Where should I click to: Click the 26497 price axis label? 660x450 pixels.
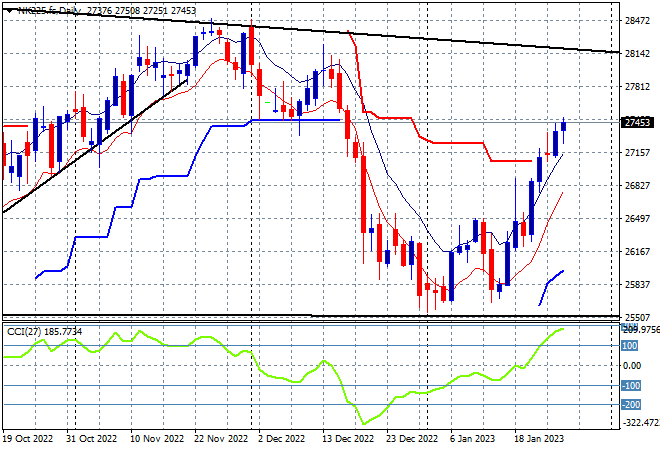(637, 218)
